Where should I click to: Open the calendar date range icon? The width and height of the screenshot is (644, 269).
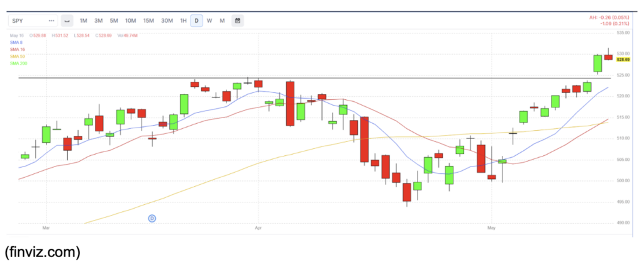point(237,21)
